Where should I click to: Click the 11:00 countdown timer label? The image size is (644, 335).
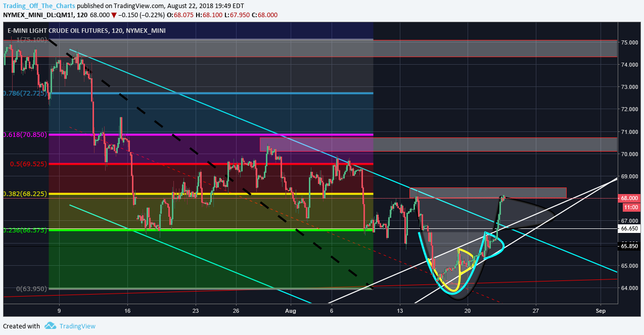click(x=630, y=207)
